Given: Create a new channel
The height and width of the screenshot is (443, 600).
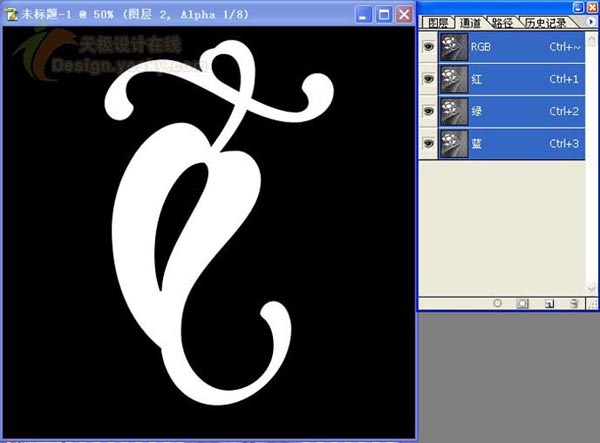Looking at the screenshot, I should point(548,302).
